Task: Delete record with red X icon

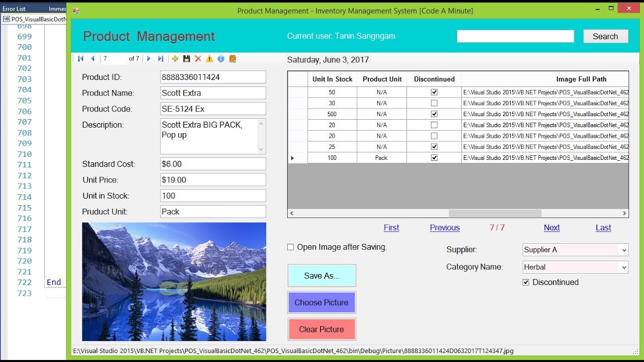Action: click(x=198, y=59)
